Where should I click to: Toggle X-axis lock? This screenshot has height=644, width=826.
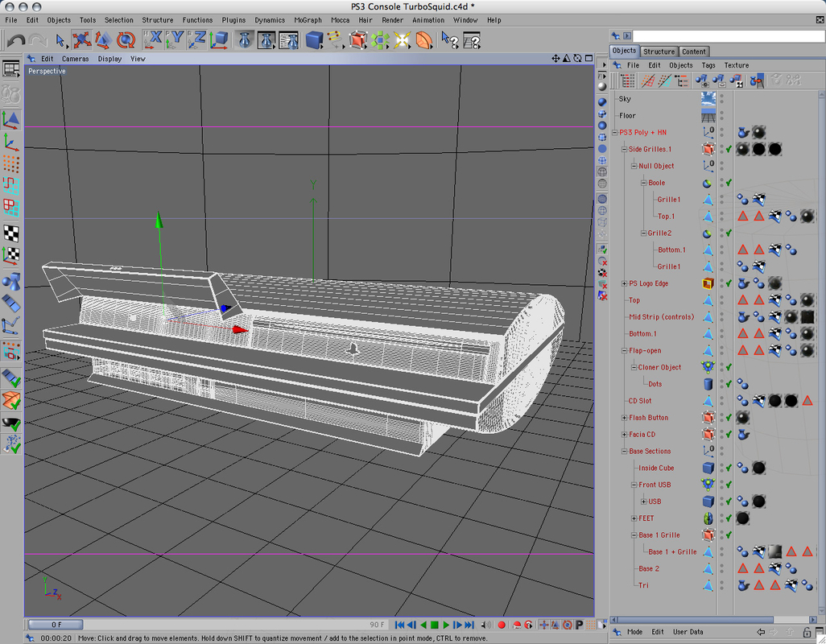(153, 39)
